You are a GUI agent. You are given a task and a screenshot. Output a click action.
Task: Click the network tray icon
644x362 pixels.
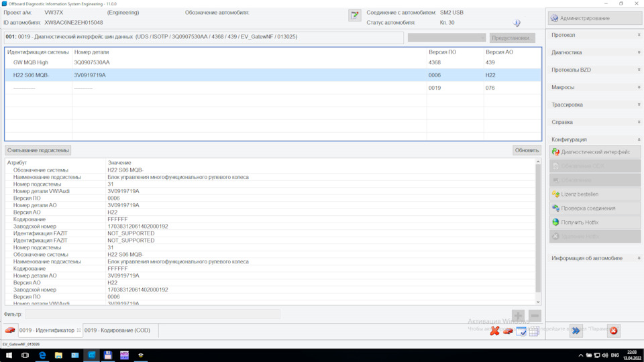597,355
